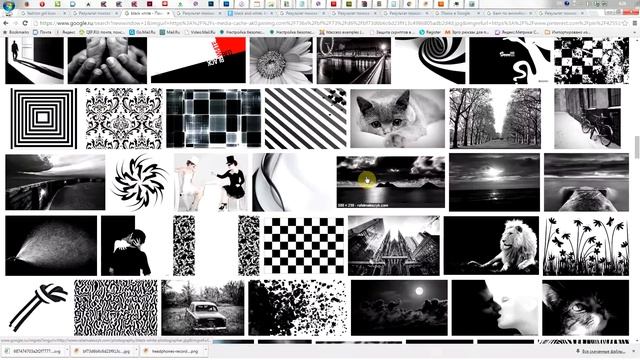Open the twin floral border strips thumbnail

pyautogui.click(x=216, y=246)
